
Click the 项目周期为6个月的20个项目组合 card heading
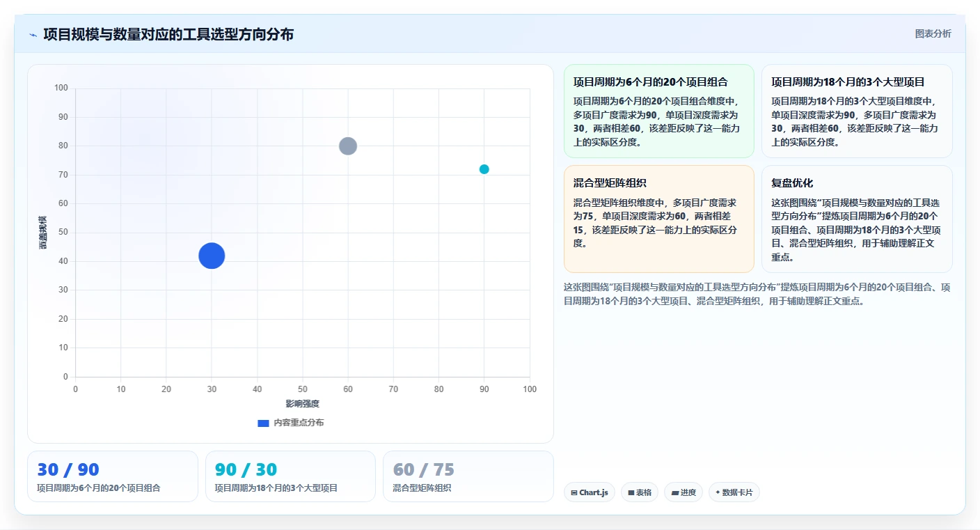pos(651,82)
